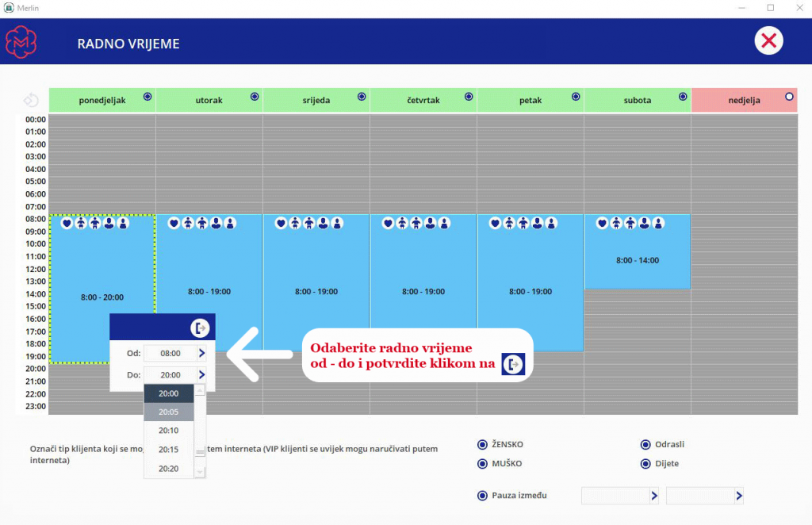Screen dimensions: 812x525
Task: Click the time list scroll-down arrow
Action: (200, 472)
